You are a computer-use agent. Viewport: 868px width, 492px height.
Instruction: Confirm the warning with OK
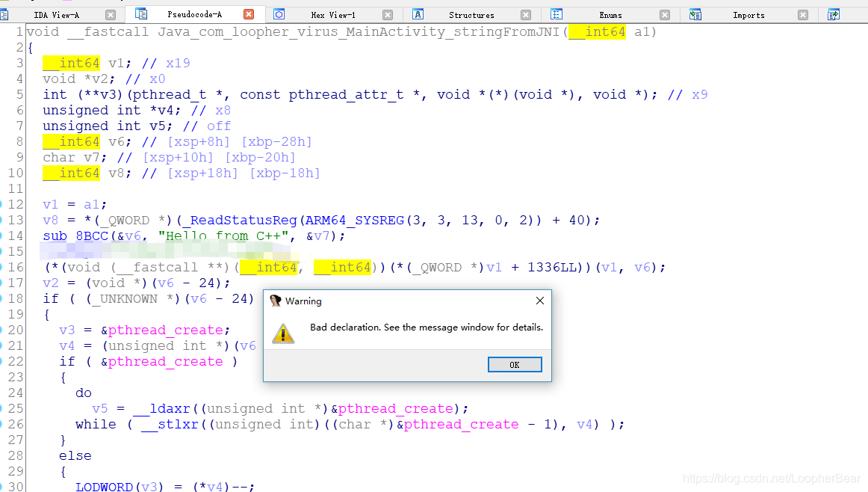point(514,365)
